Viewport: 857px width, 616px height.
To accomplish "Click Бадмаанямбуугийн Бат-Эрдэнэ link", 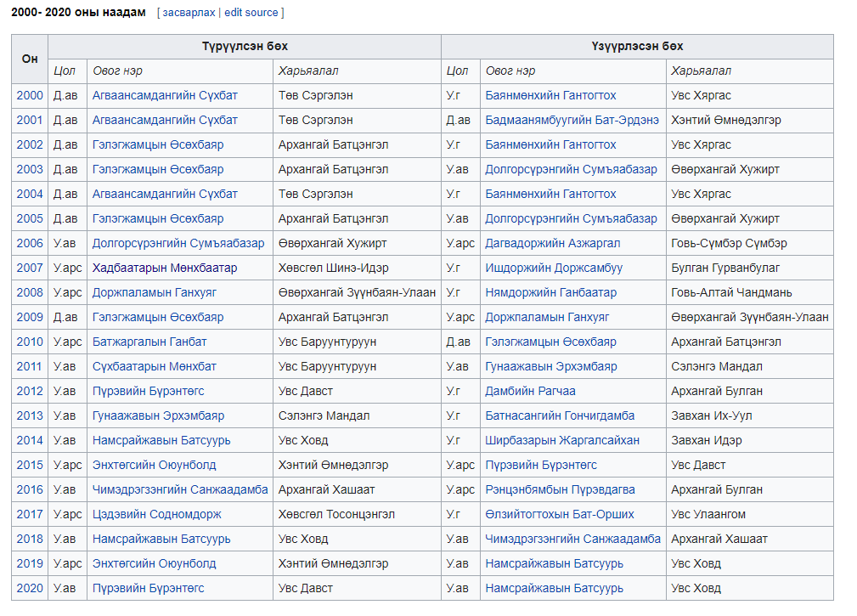I will coord(572,120).
